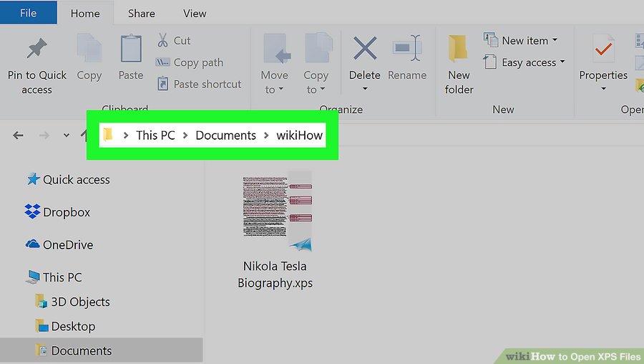Image resolution: width=644 pixels, height=364 pixels.
Task: Click the Paste clipboard icon
Action: pyautogui.click(x=131, y=48)
